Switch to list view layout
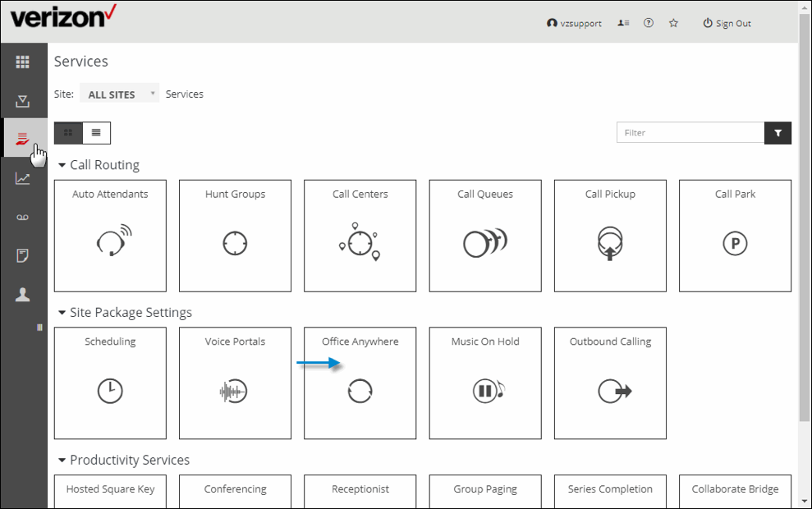Viewport: 812px width, 509px height. tap(96, 132)
